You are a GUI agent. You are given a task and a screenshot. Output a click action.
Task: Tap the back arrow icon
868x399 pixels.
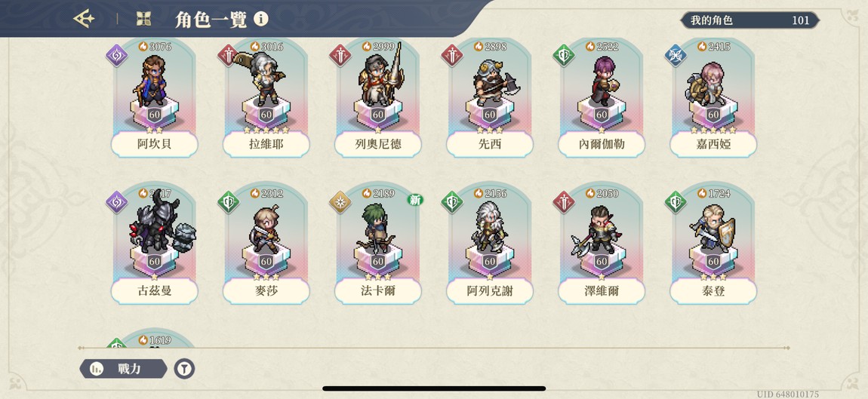coord(84,19)
